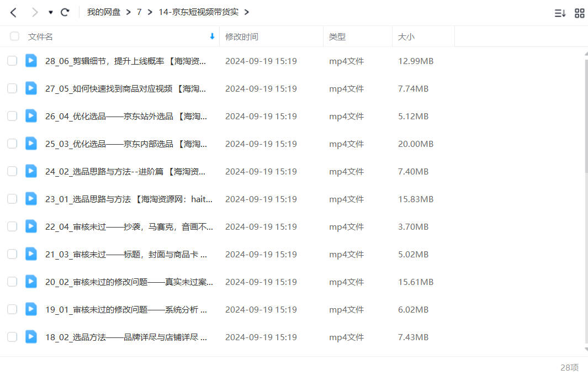Switch to grid view layout
This screenshot has height=375, width=588.
coord(579,13)
